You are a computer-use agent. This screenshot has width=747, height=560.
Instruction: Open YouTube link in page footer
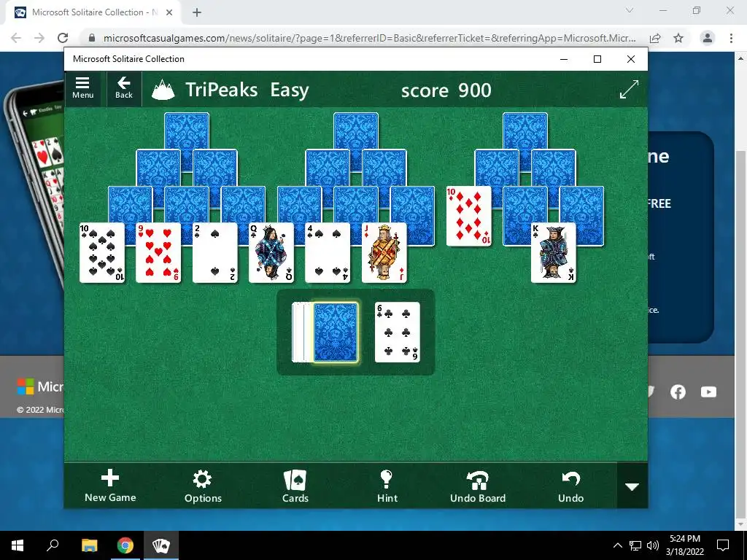click(x=708, y=392)
